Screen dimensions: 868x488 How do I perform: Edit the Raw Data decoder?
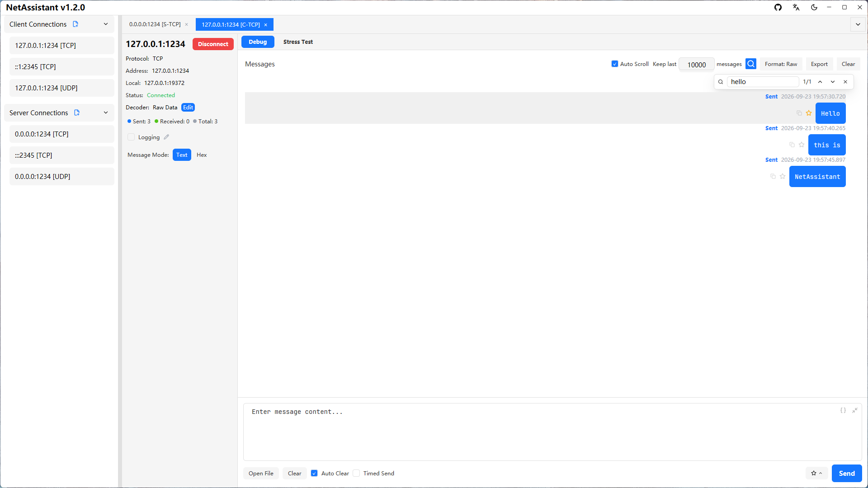188,107
